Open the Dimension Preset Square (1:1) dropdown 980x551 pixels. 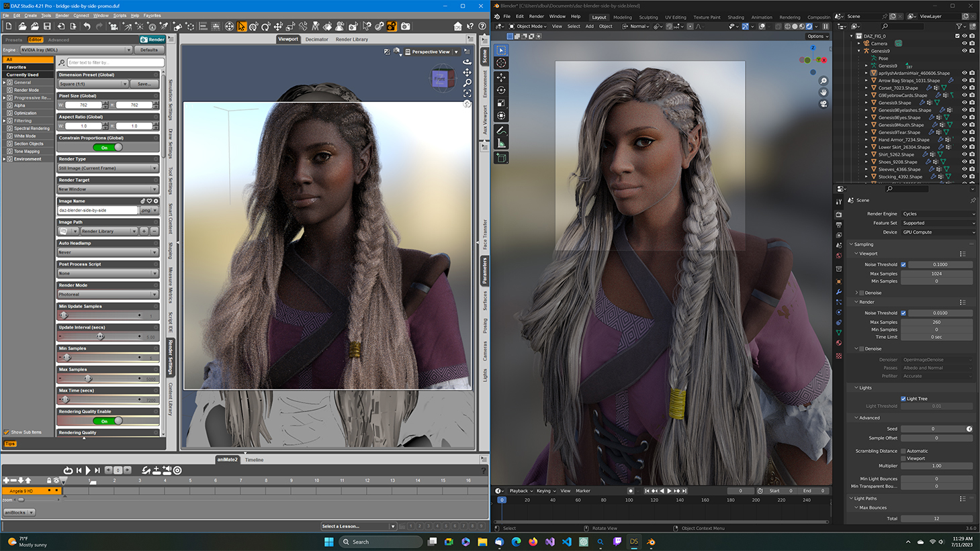[x=93, y=84]
